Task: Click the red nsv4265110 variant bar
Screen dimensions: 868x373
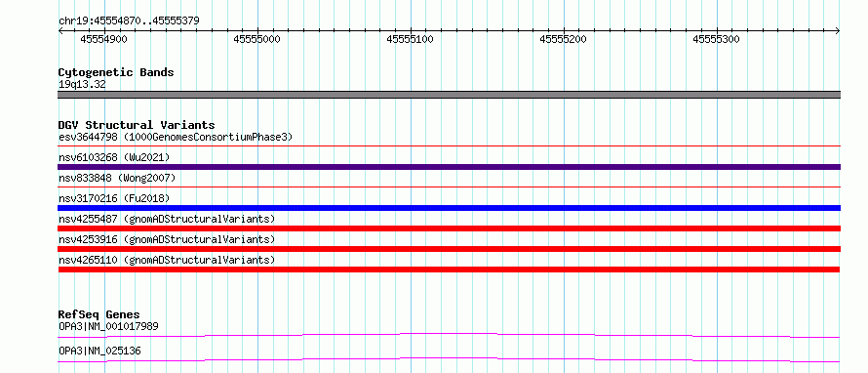Action: click(449, 269)
